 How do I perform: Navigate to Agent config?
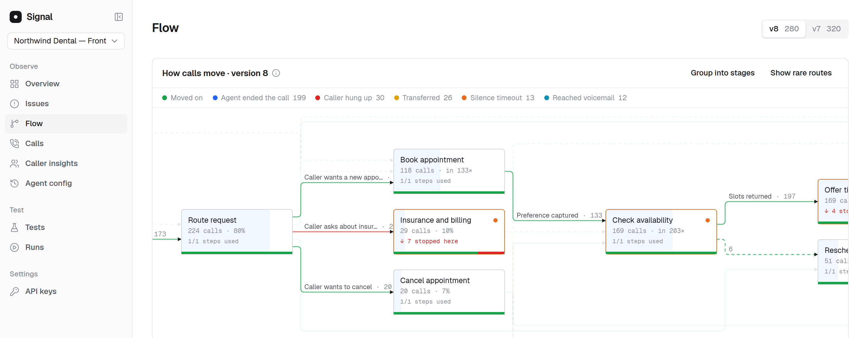click(66, 183)
